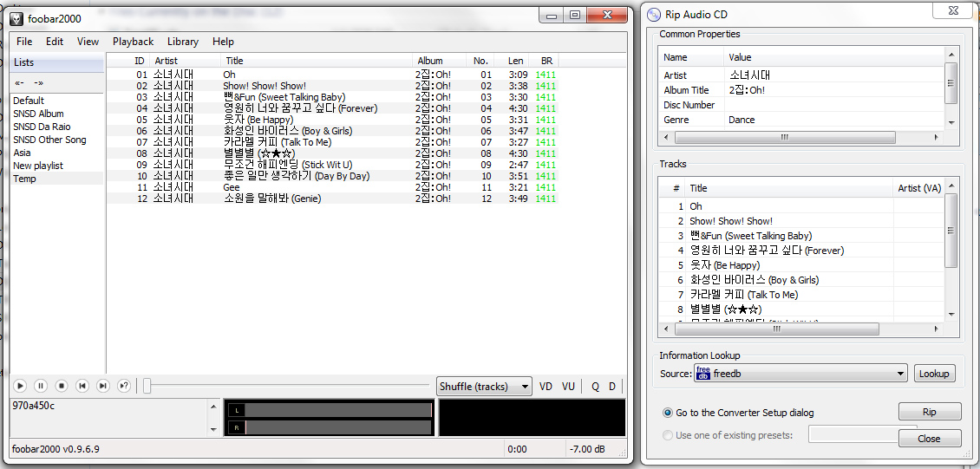Screen dimensions: 980x469
Task: Toggle the VD button in the toolbar
Action: point(546,387)
